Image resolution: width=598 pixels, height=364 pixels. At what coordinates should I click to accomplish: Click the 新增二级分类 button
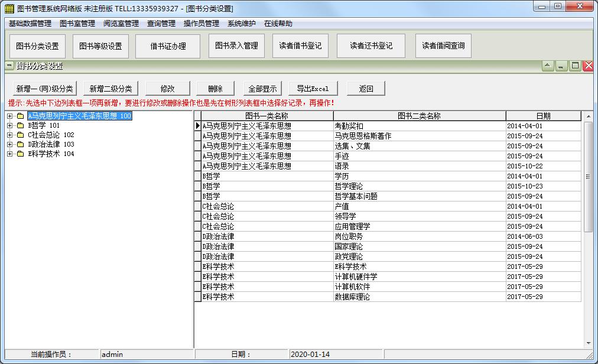pyautogui.click(x=110, y=89)
